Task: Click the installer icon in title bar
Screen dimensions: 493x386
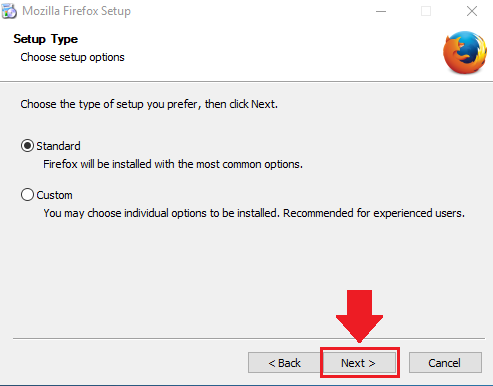Action: click(x=9, y=11)
